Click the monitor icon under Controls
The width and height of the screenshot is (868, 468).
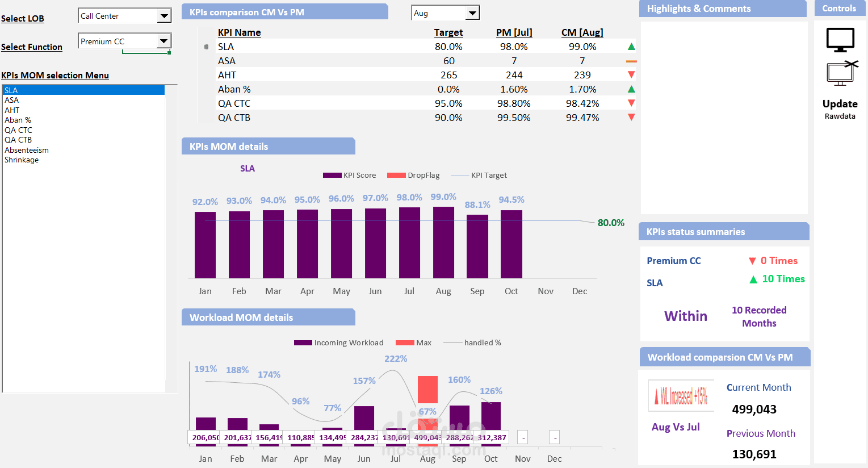[x=840, y=40]
